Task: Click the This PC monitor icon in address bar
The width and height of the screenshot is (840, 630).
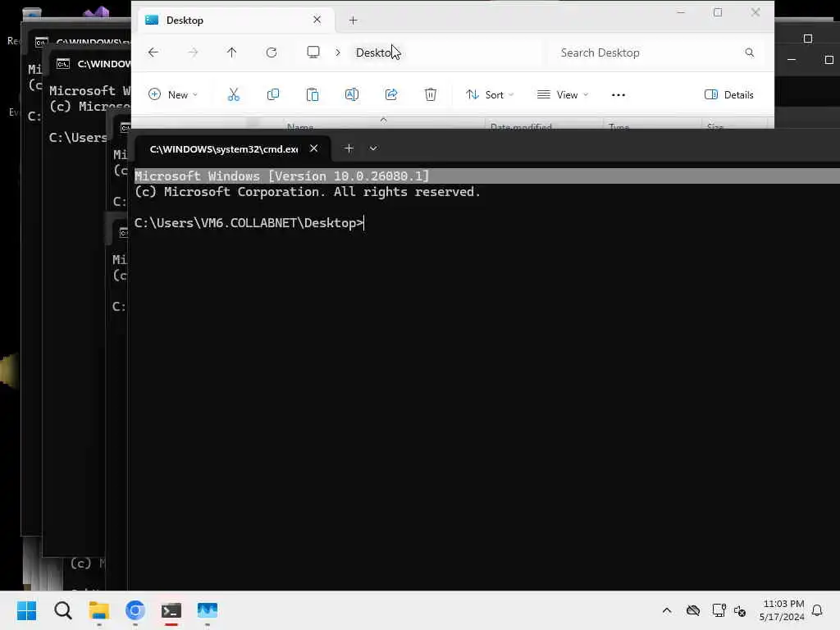Action: tap(313, 52)
